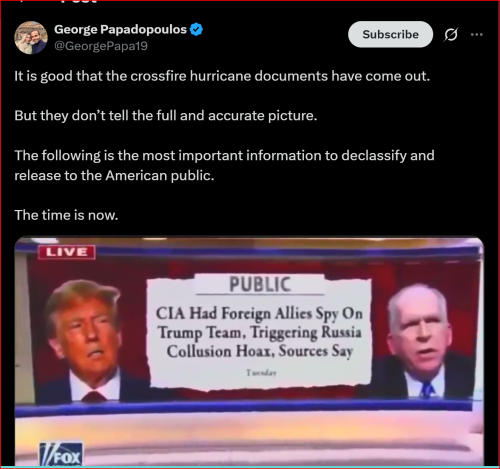This screenshot has height=469, width=500.
Task: Click 'The time is now.' text
Action: tap(66, 215)
